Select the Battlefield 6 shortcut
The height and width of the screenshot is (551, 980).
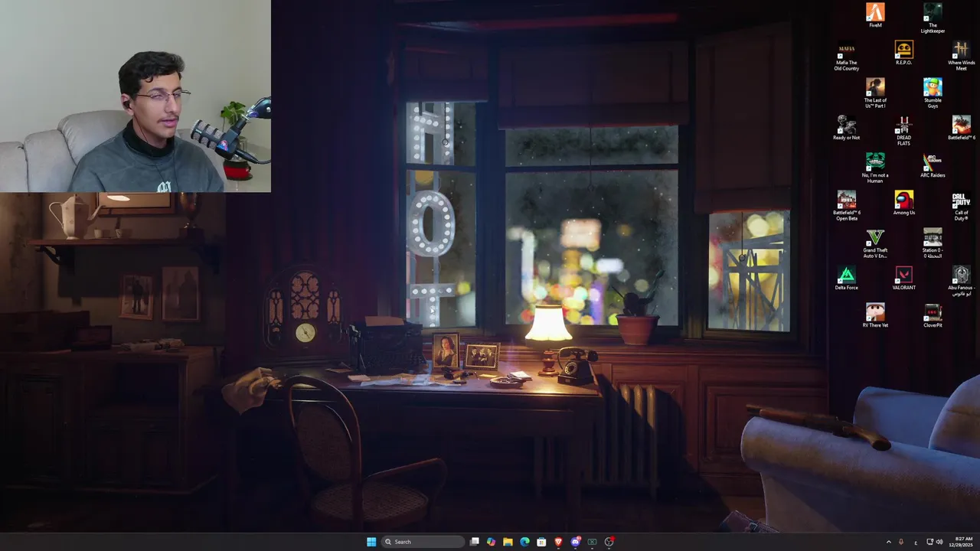click(961, 128)
